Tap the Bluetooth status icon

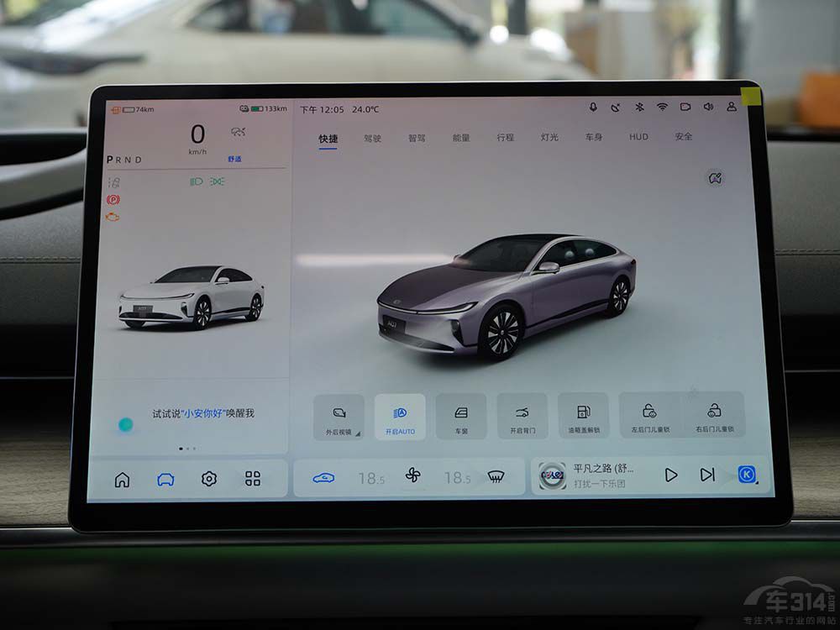pos(638,108)
